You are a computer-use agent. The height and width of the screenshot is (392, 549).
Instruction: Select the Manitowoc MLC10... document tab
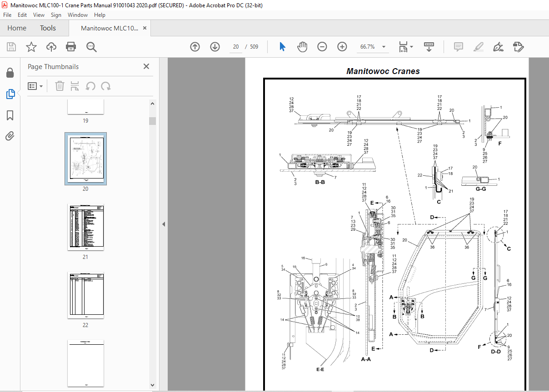[110, 28]
